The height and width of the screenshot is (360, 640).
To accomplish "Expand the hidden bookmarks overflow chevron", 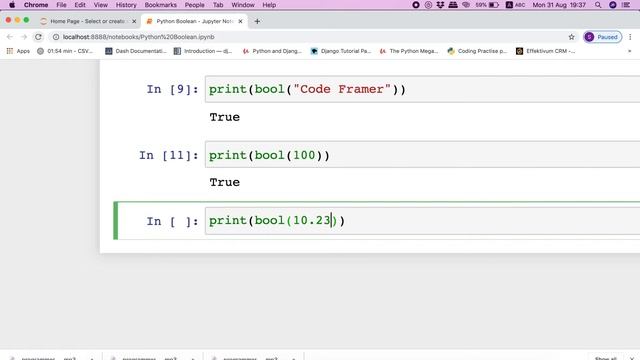I will (x=629, y=51).
